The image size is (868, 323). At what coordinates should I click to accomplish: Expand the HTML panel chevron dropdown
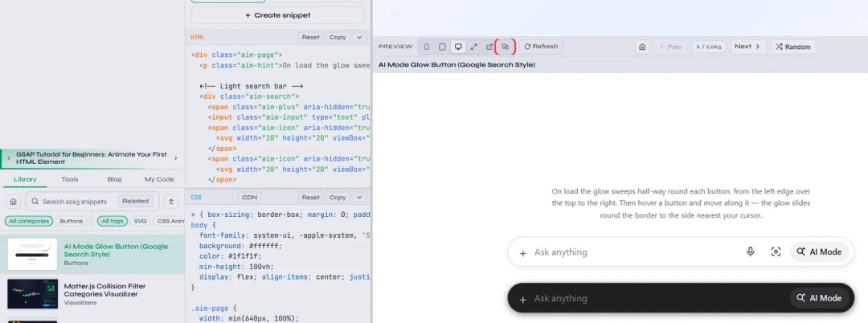[x=358, y=38]
